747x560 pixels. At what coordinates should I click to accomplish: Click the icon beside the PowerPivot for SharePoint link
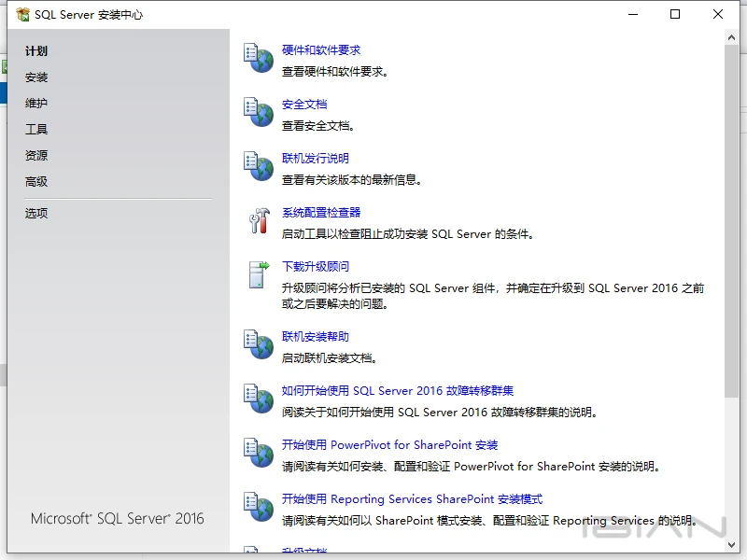pos(259,453)
